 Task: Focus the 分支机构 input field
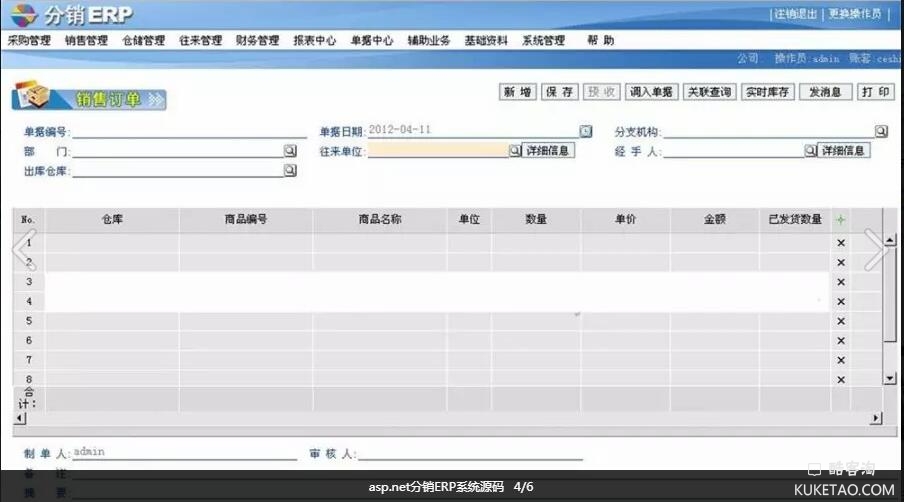point(769,132)
